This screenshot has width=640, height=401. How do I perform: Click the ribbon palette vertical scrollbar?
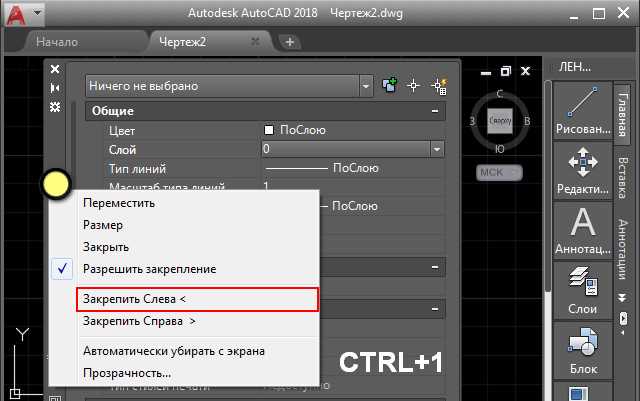coord(548,186)
